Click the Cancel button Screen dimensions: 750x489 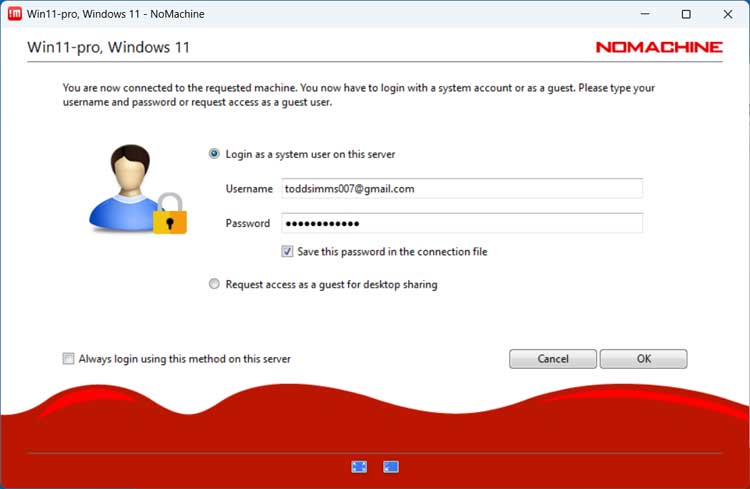[x=553, y=359]
